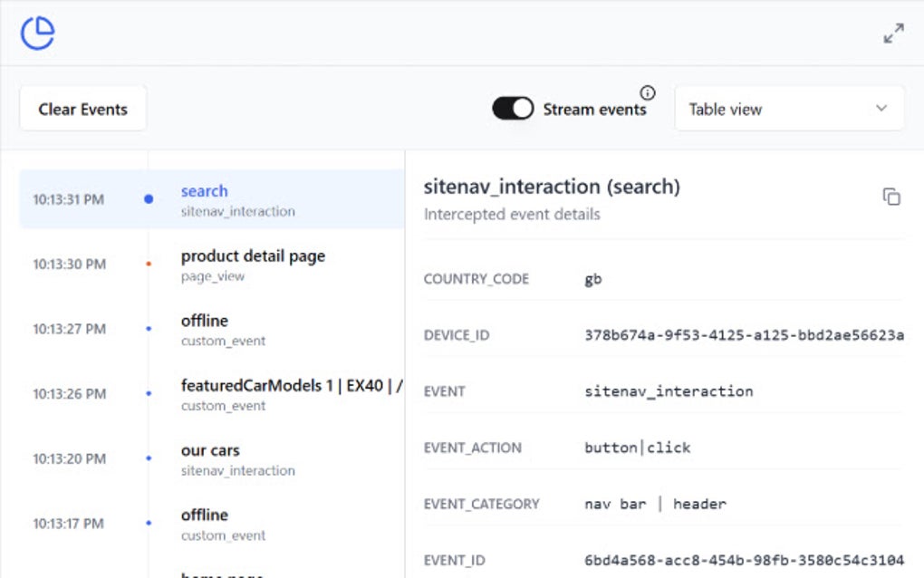
Task: Open the Table view dropdown
Action: pyautogui.click(x=788, y=108)
